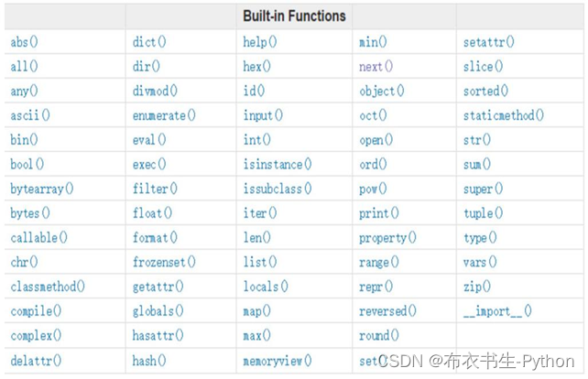This screenshot has height=379, width=588.
Task: Click the issubclass() link
Action: point(278,189)
